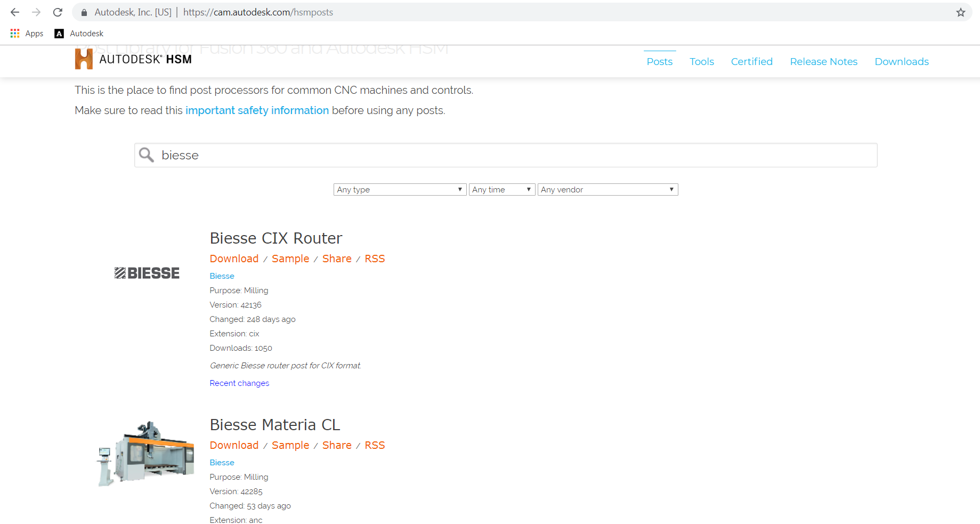
Task: Open the important safety information link
Action: [x=257, y=110]
